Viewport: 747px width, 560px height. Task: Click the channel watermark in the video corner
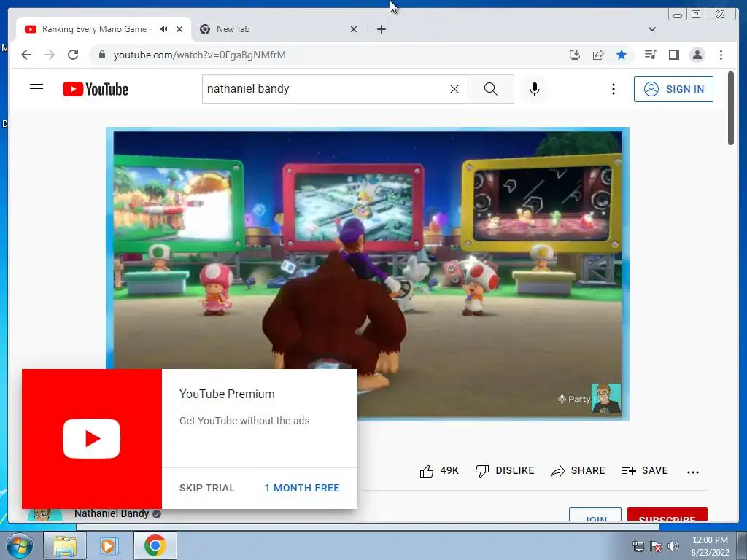606,398
